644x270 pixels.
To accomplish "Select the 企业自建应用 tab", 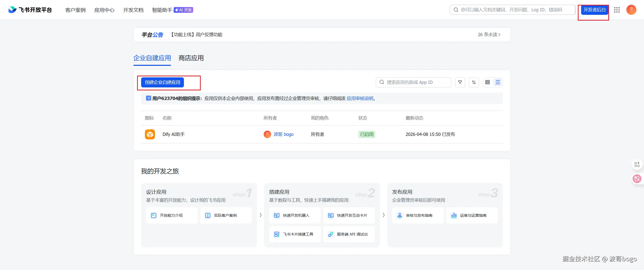I will pos(152,58).
